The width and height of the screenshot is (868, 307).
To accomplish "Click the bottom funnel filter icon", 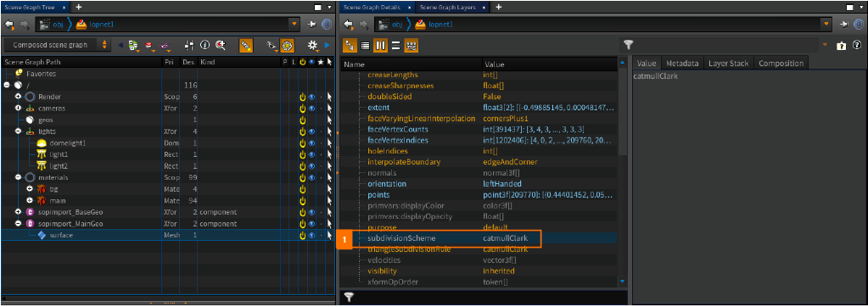I will 349,298.
